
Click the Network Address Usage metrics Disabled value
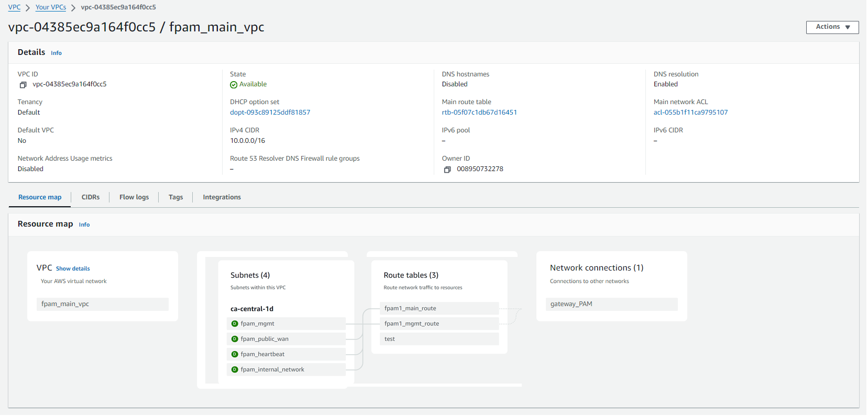[x=30, y=169]
